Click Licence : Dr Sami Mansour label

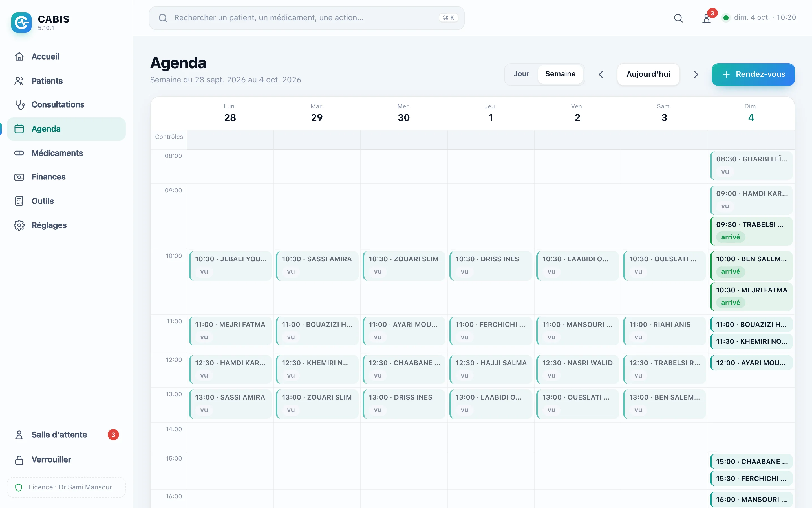(x=70, y=487)
